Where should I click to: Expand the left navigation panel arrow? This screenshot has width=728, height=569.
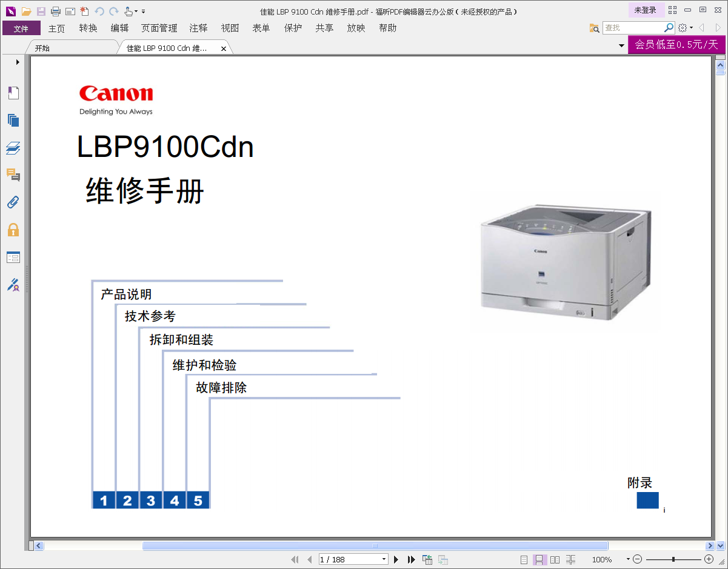tap(18, 62)
